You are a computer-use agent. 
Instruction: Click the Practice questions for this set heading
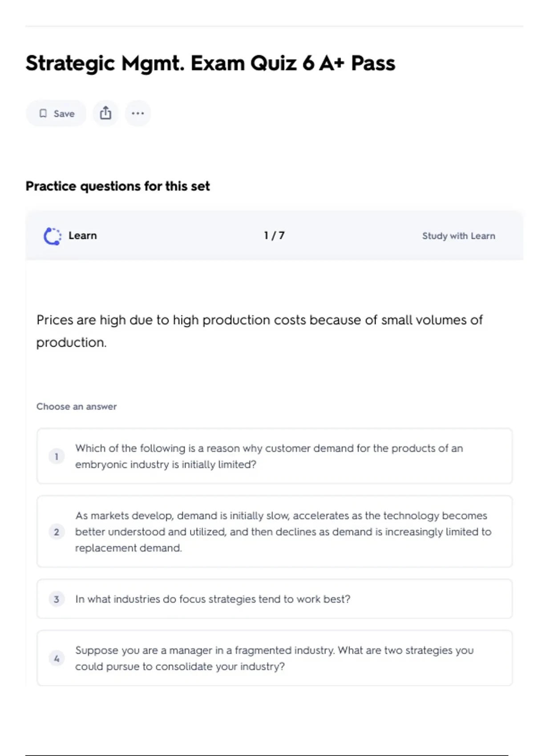[x=117, y=186]
